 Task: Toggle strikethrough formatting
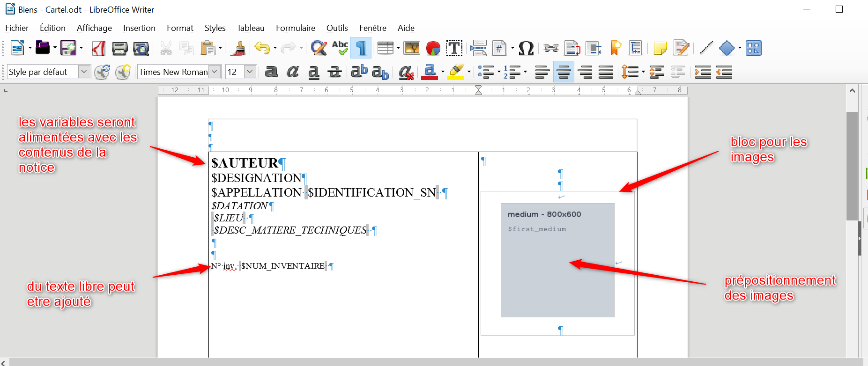[x=335, y=72]
